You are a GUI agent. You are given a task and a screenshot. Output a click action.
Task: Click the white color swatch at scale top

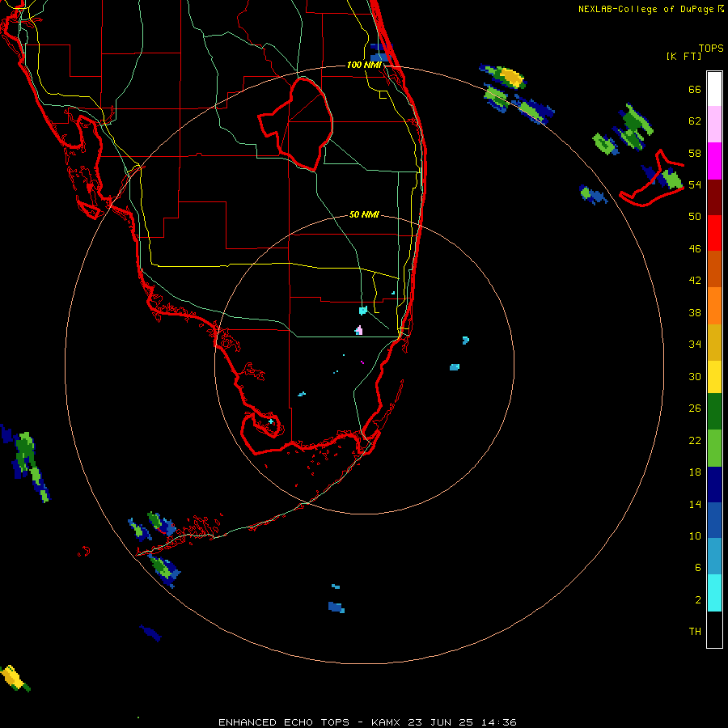click(714, 89)
